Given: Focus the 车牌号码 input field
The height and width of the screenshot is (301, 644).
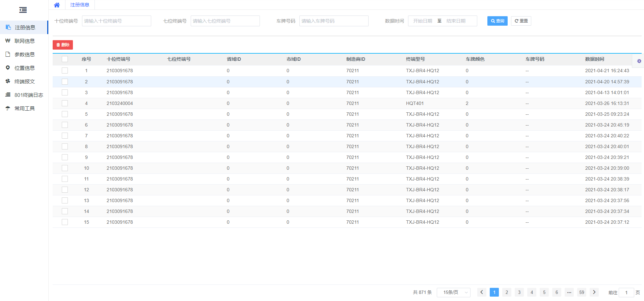Looking at the screenshot, I should (x=334, y=21).
